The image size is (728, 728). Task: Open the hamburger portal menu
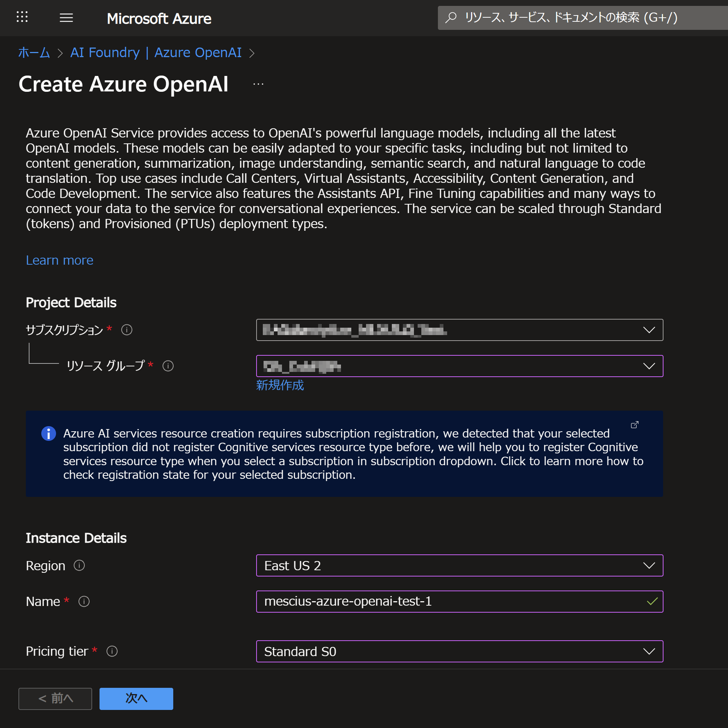pyautogui.click(x=66, y=18)
